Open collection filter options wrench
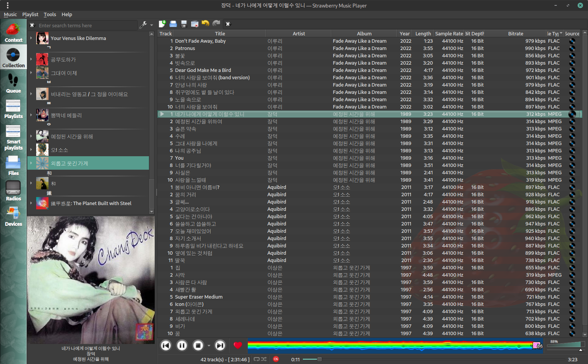588x364 pixels. 144,25
